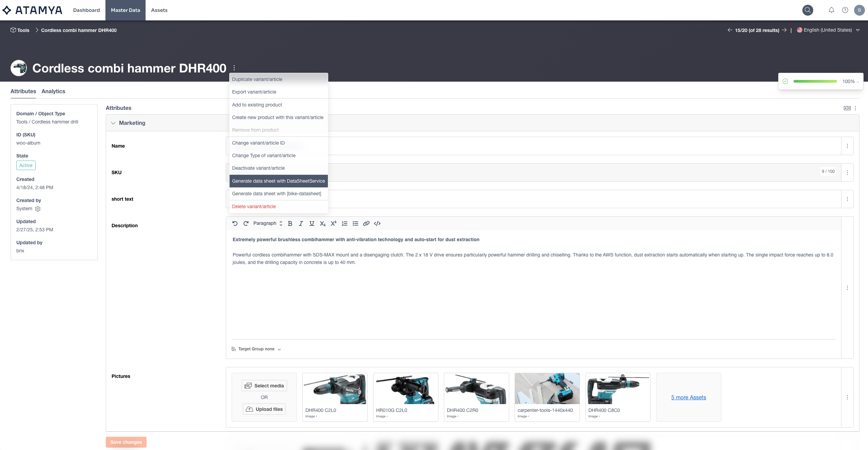Click the Active state badge
The width and height of the screenshot is (868, 450).
(x=26, y=165)
